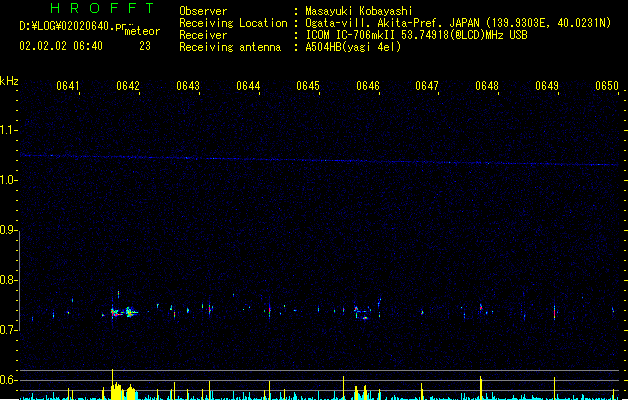Click the Receiving Location label
This screenshot has width=629, height=400.
[x=233, y=23]
